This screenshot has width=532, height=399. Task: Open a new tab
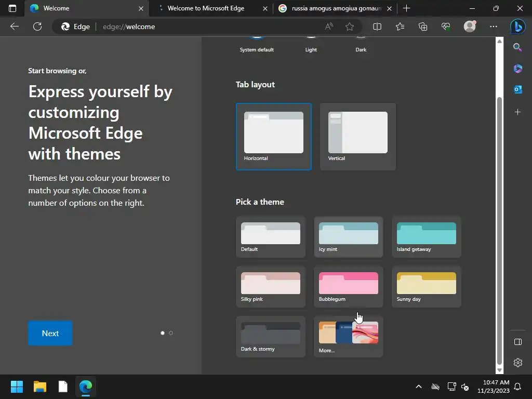pyautogui.click(x=406, y=8)
